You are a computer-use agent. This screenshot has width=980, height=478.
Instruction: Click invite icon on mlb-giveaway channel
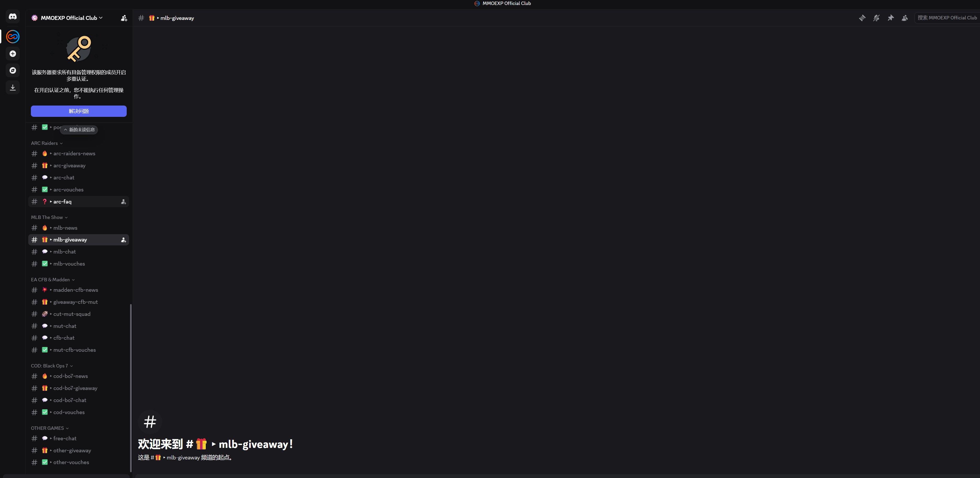coord(123,240)
